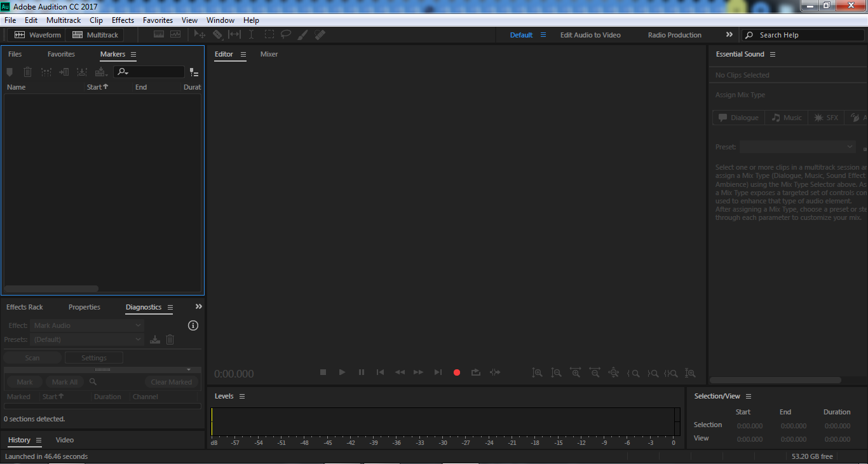This screenshot has height=464, width=868.
Task: Click the delete preset trash icon
Action: coord(170,339)
